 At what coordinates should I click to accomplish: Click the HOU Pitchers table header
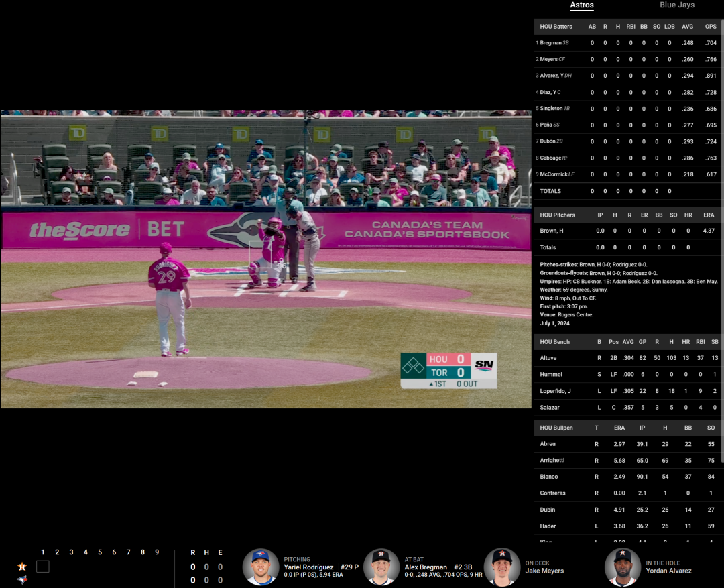[x=557, y=215]
